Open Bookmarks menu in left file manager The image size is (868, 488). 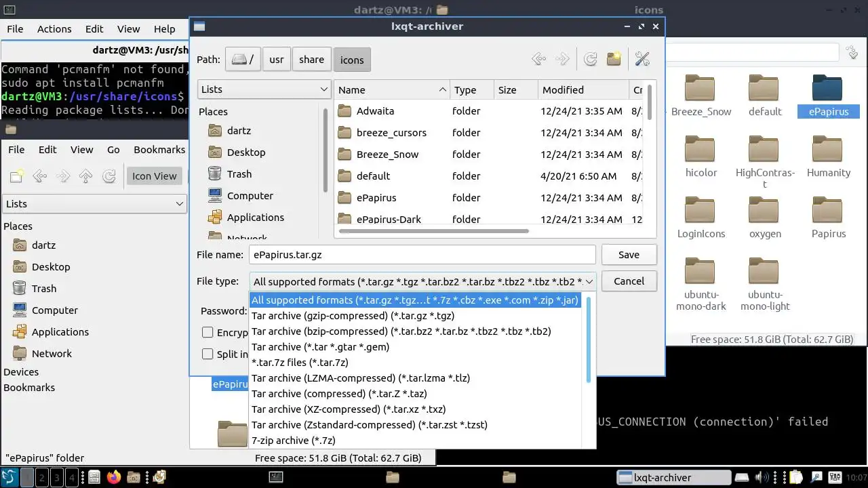coord(159,150)
